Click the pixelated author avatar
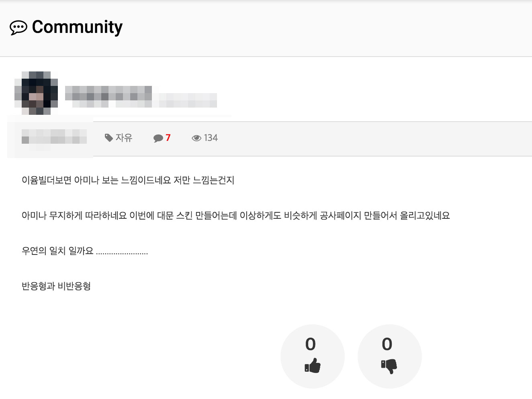This screenshot has width=532, height=399. (36, 93)
